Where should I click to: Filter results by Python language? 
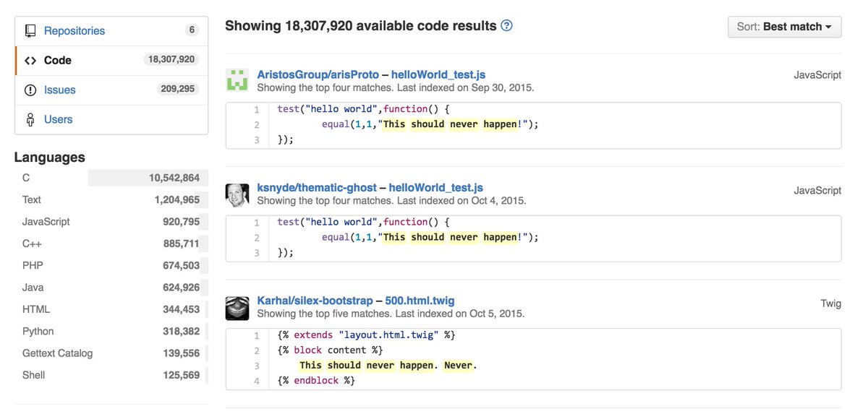pos(38,332)
